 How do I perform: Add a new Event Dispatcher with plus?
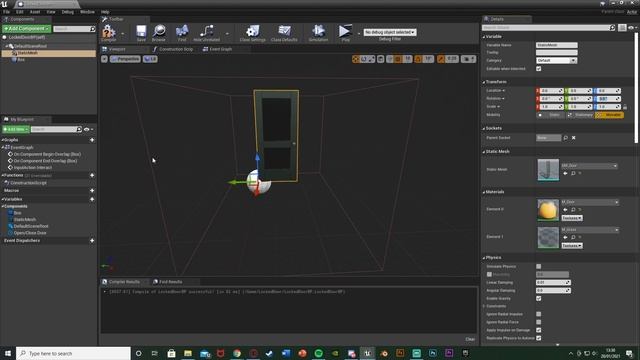coord(92,241)
